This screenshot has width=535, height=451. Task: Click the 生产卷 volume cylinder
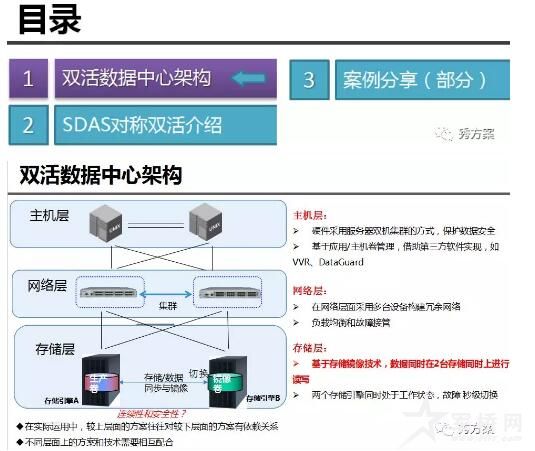101,383
